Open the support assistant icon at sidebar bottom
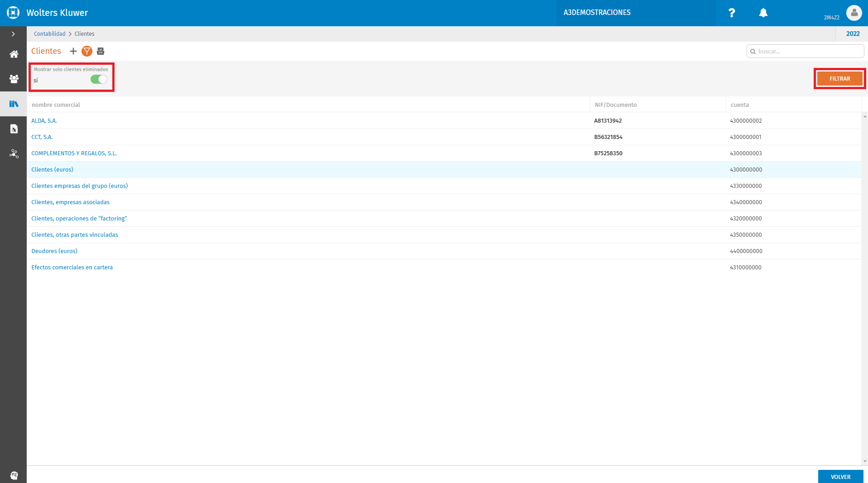This screenshot has height=483, width=868. (14, 475)
